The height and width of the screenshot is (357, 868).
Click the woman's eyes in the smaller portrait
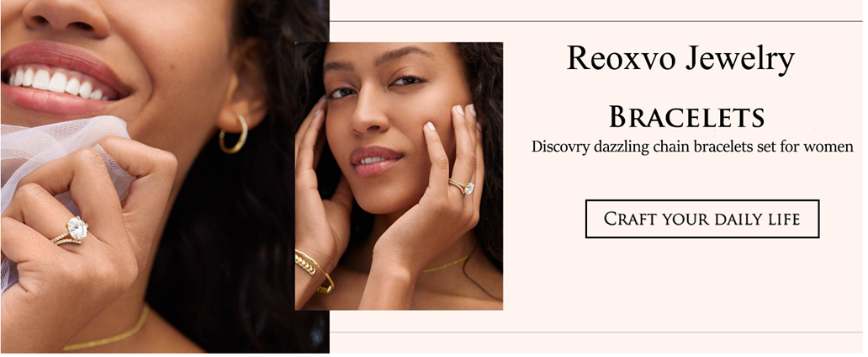point(377,87)
